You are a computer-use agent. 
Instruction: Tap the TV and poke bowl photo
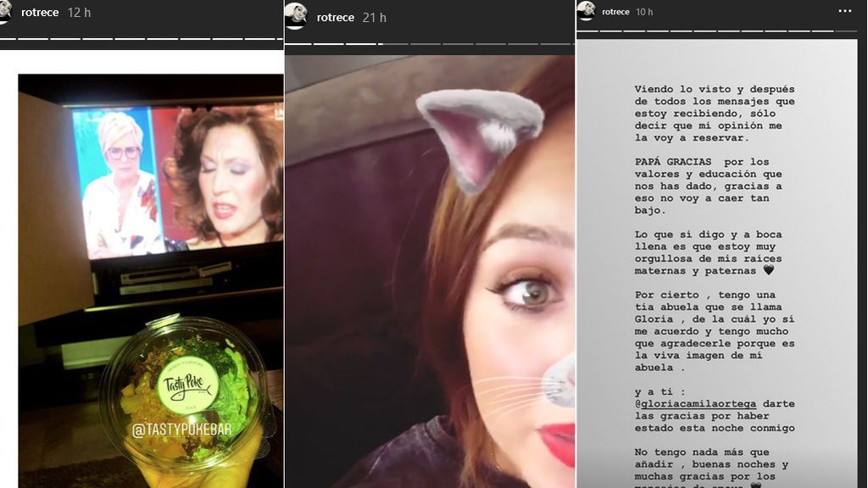(151, 280)
